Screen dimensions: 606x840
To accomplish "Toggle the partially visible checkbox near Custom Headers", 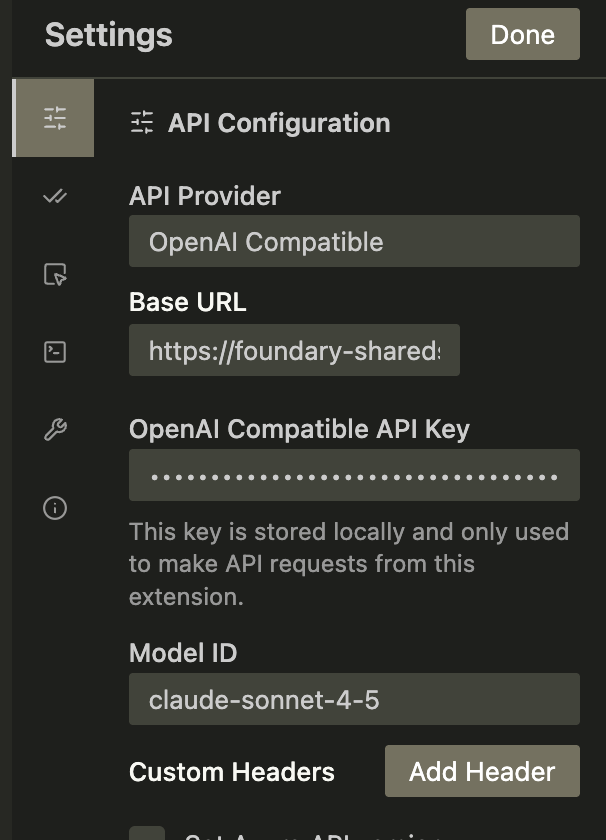I will point(148,833).
